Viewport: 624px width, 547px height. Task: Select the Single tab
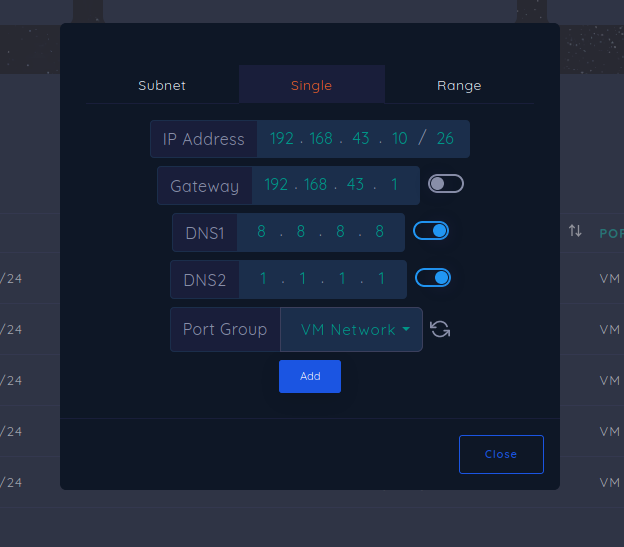pyautogui.click(x=311, y=85)
